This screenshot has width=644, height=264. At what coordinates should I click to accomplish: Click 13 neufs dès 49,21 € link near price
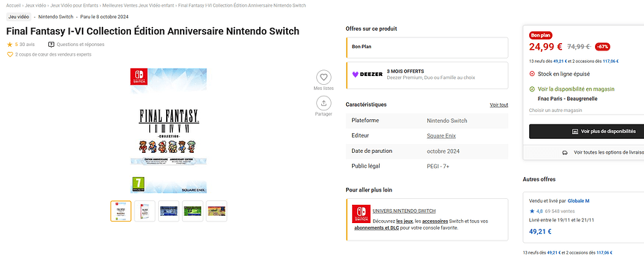coord(548,61)
